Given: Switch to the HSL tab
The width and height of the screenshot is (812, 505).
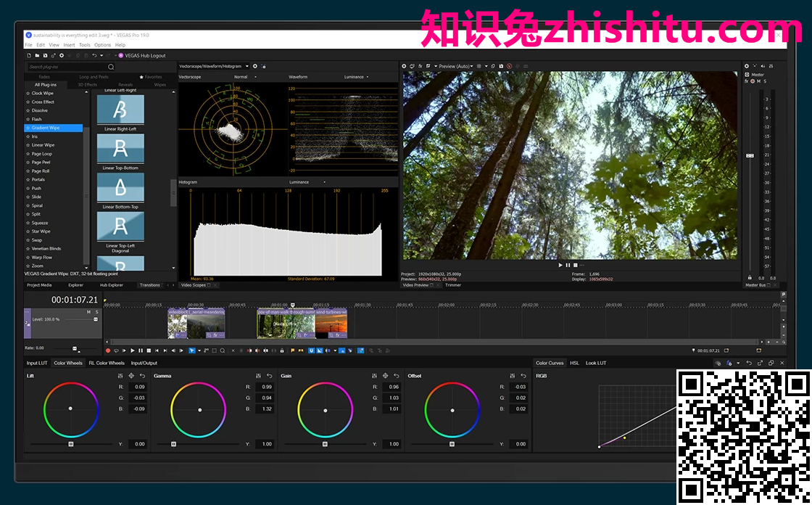Looking at the screenshot, I should coord(574,363).
